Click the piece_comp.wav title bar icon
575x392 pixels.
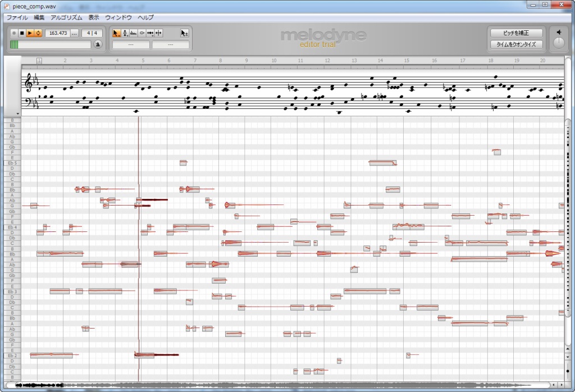(7, 6)
